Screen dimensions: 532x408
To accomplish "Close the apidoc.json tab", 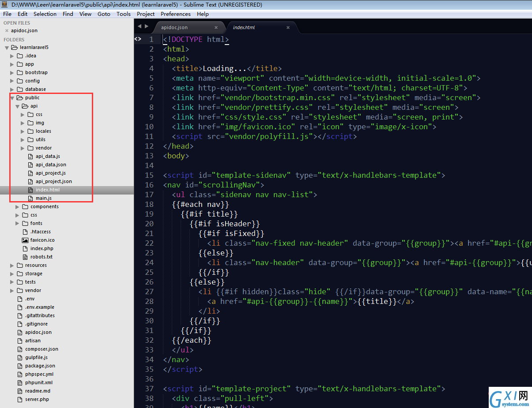I will pos(216,27).
